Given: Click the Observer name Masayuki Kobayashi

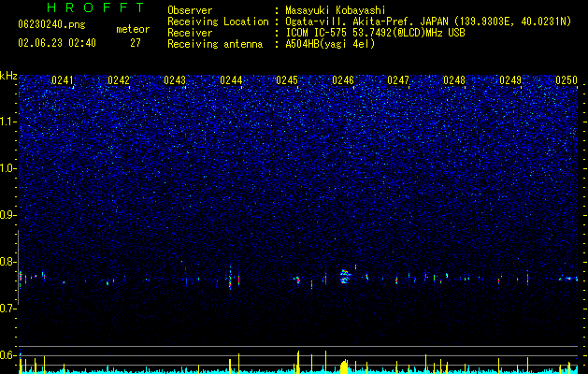Looking at the screenshot, I should pos(336,10).
